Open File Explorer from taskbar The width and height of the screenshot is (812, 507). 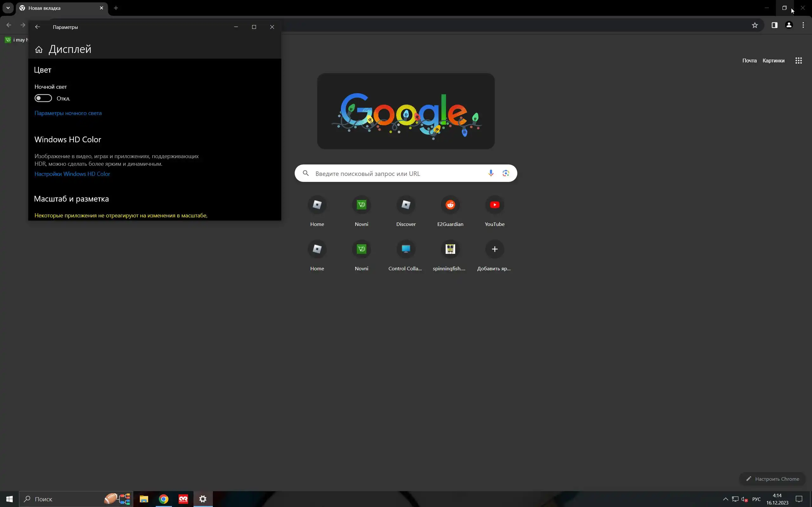coord(144,499)
